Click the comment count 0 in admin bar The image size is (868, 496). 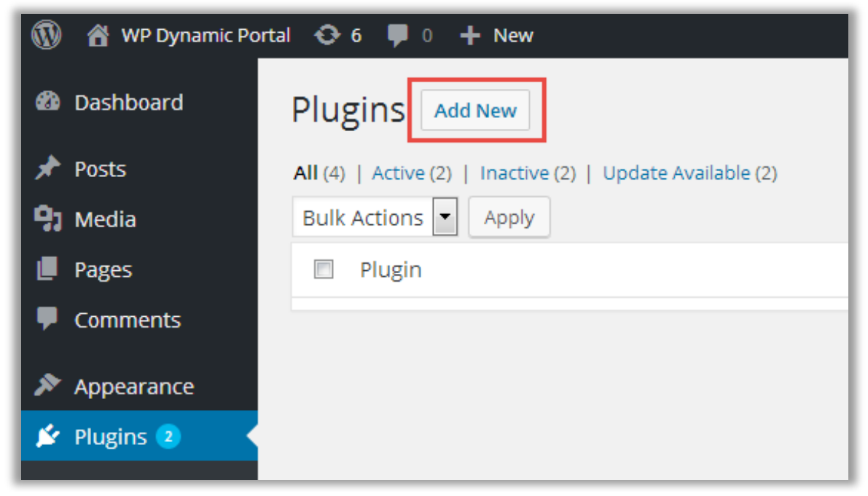pos(427,36)
